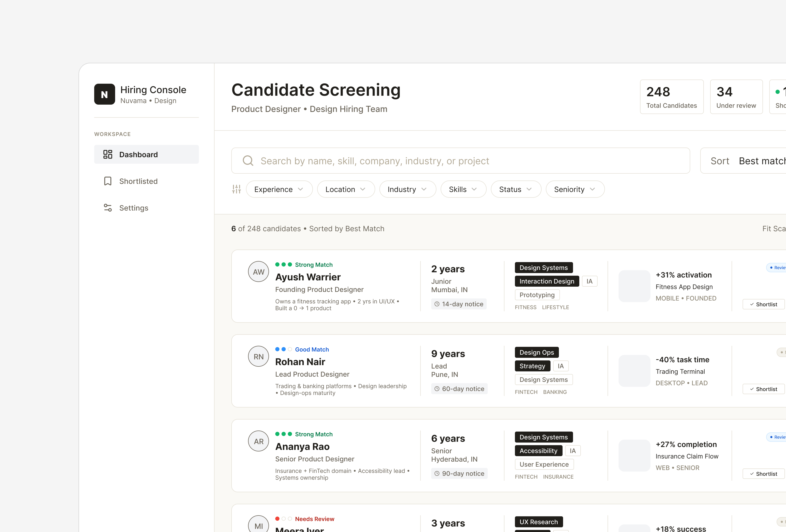Click the Shortlisted bookmark icon

(108, 181)
